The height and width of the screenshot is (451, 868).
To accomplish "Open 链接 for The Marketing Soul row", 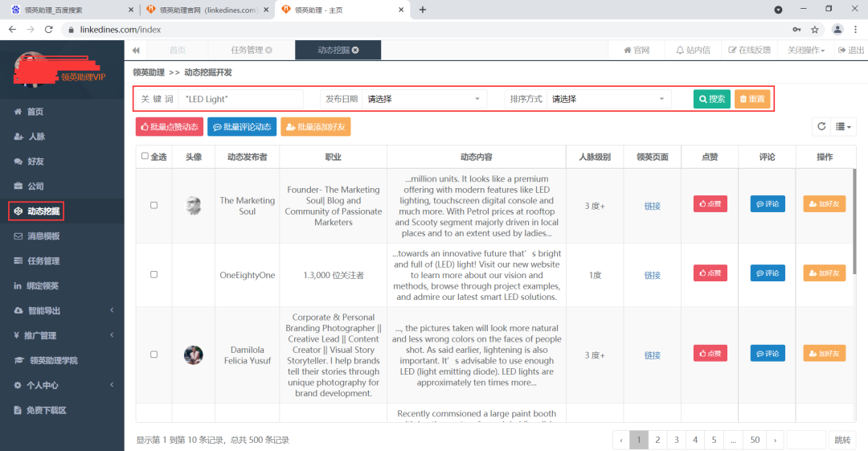I will pos(652,206).
